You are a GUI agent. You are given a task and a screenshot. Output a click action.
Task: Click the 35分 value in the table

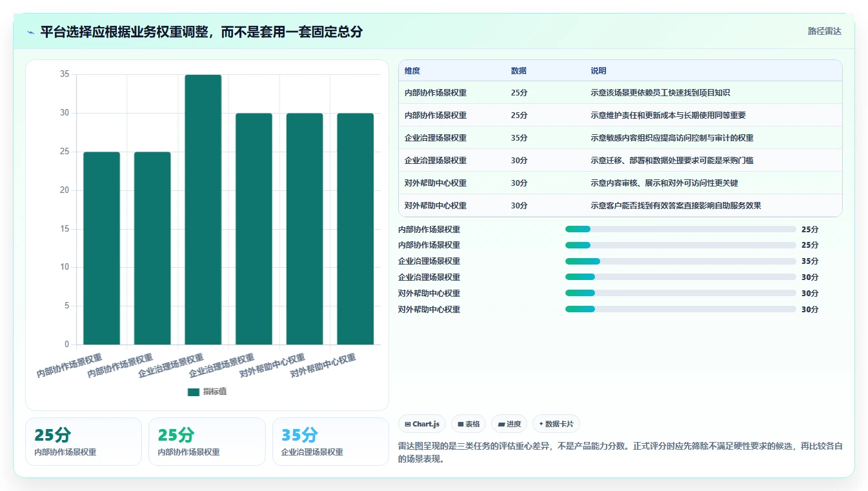click(x=519, y=138)
